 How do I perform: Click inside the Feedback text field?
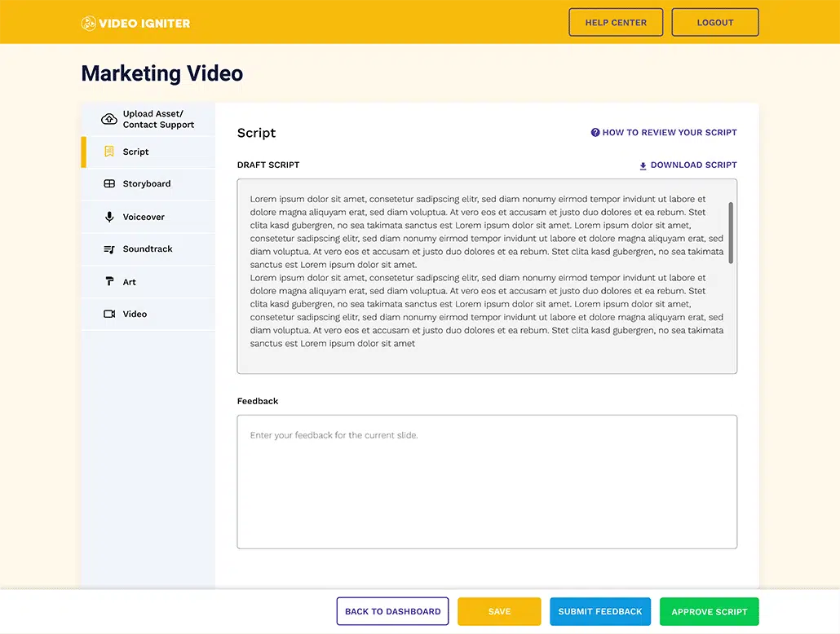(486, 481)
